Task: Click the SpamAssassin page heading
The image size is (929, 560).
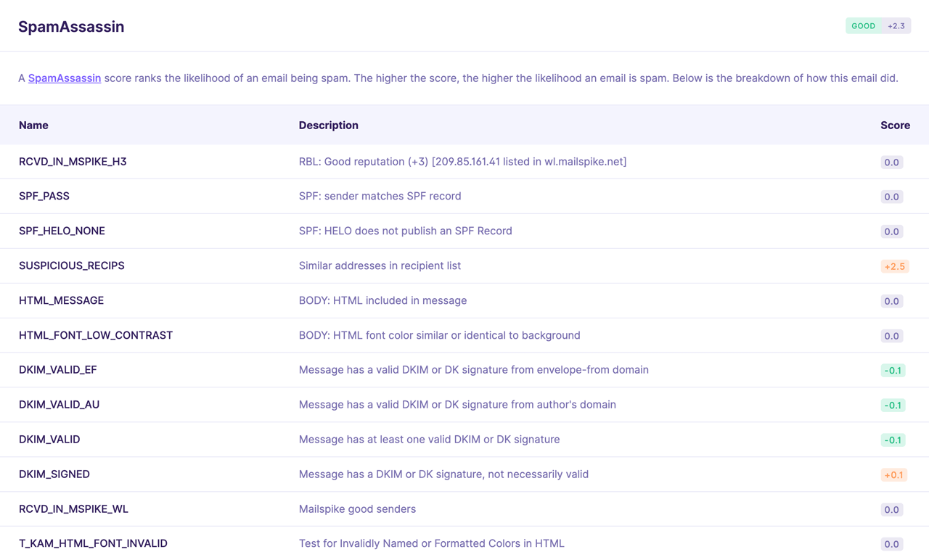Action: (71, 27)
